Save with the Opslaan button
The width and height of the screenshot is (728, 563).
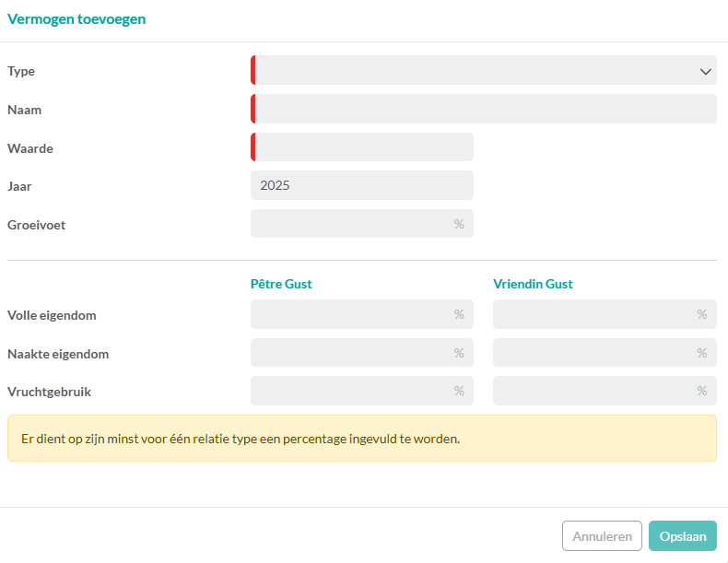682,536
